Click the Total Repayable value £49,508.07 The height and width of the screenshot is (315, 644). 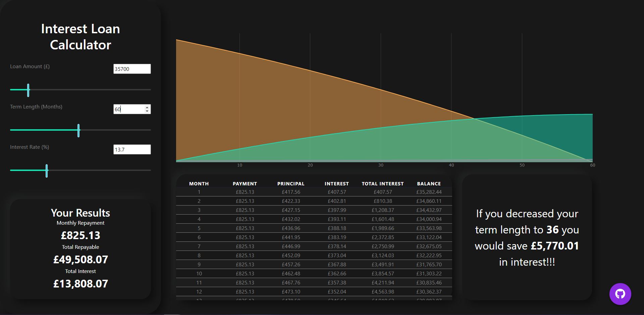click(80, 260)
